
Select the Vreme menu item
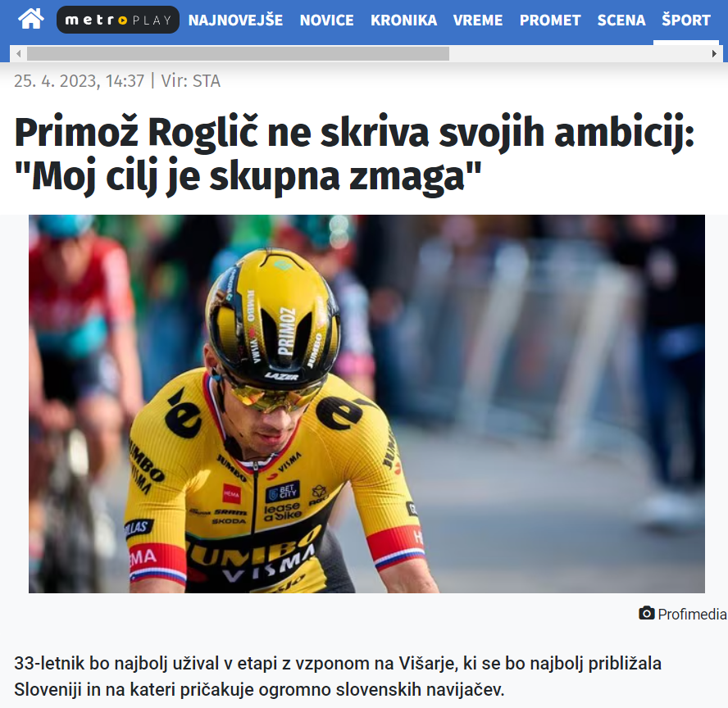pyautogui.click(x=478, y=20)
